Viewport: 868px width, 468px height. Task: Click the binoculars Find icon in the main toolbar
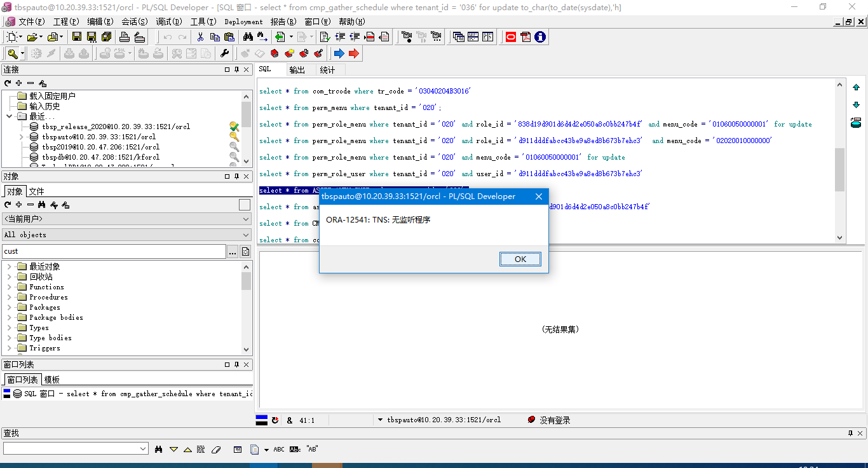(x=248, y=37)
